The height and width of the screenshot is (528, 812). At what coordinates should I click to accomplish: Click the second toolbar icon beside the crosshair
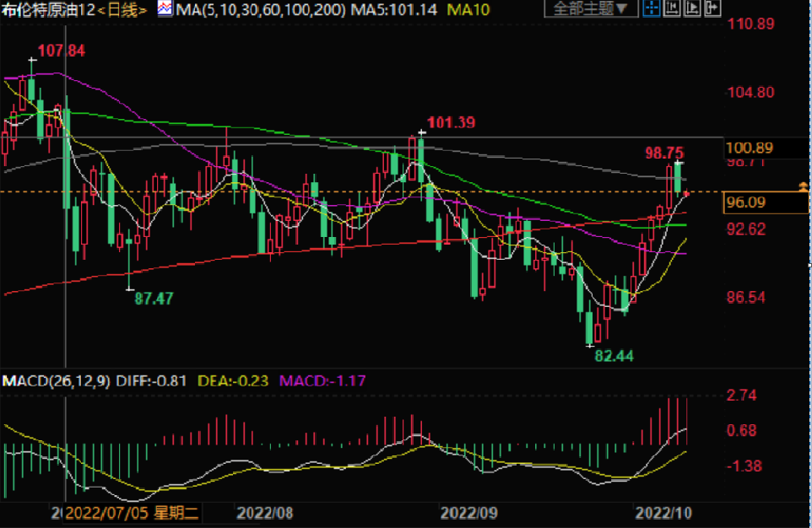[671, 9]
